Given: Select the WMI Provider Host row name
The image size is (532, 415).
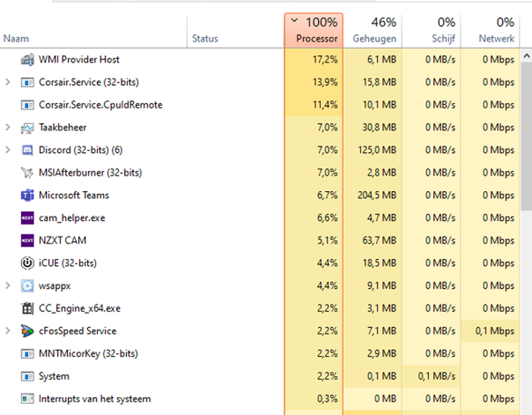Looking at the screenshot, I should coord(79,59).
